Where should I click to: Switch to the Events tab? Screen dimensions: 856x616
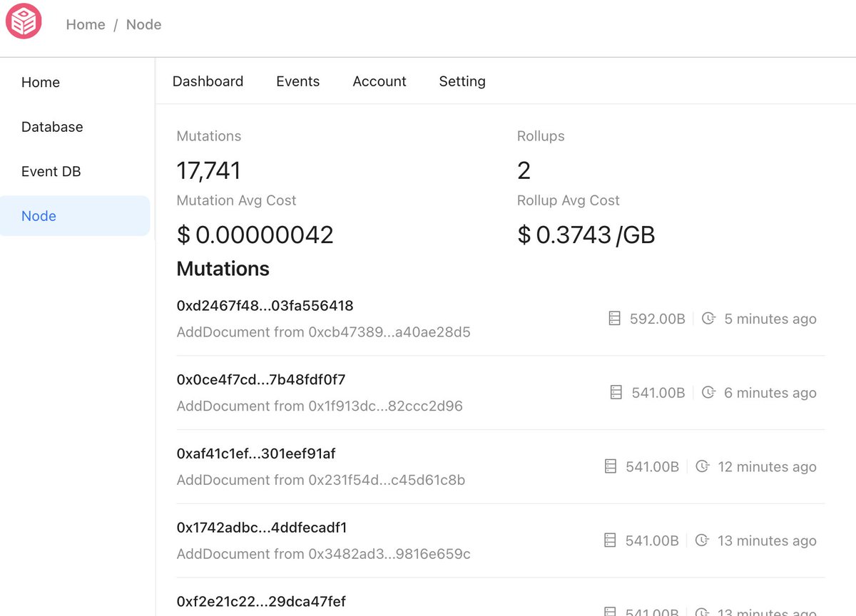point(297,81)
